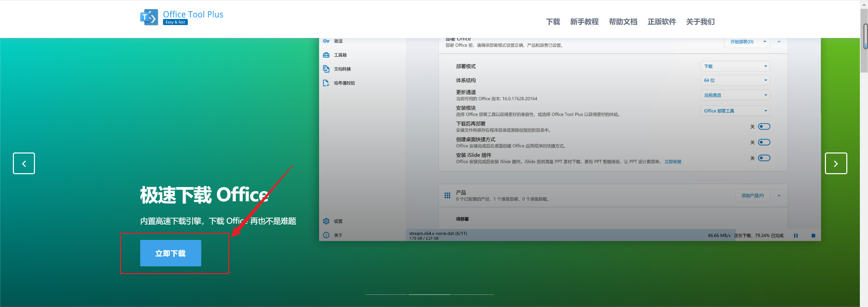Open the 安装模块 dropdown showing Office 部署工具
The width and height of the screenshot is (868, 307).
[735, 111]
